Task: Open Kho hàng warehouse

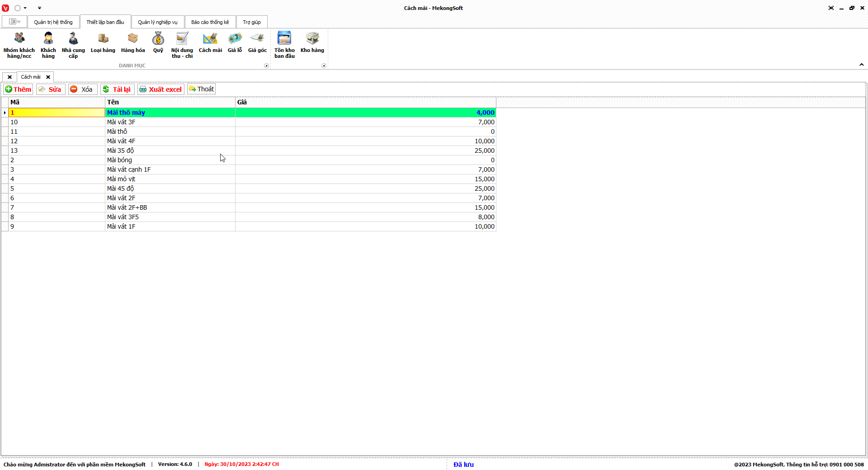Action: [x=312, y=43]
